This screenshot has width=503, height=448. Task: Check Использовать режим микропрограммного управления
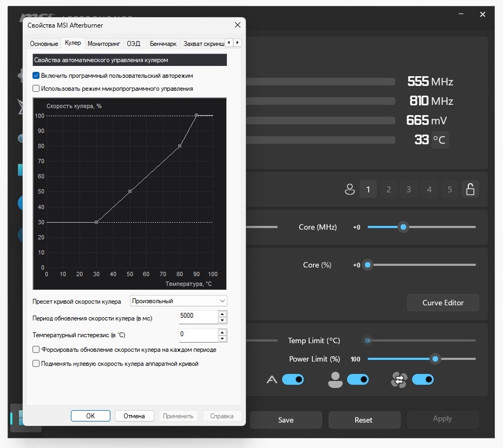pyautogui.click(x=36, y=89)
